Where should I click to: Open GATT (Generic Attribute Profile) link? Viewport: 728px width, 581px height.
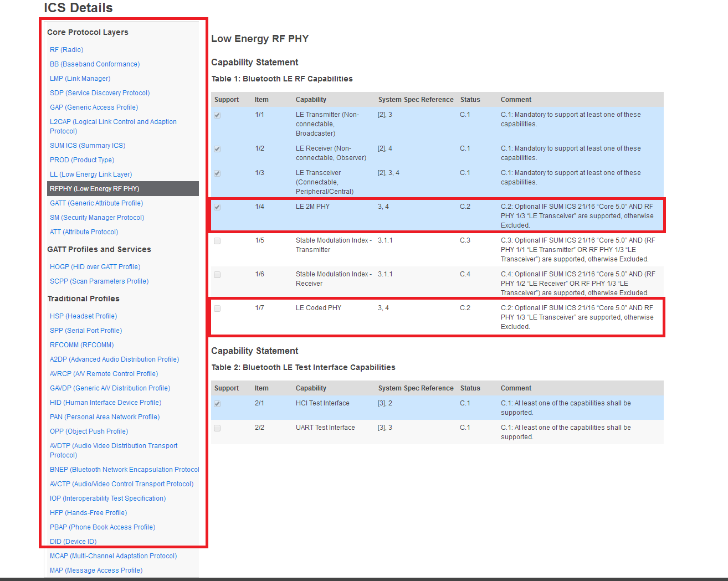pos(96,203)
